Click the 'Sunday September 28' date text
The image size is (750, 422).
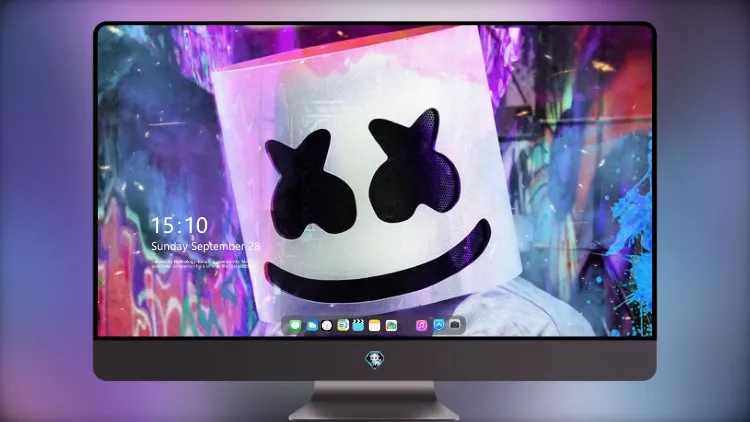tap(206, 246)
